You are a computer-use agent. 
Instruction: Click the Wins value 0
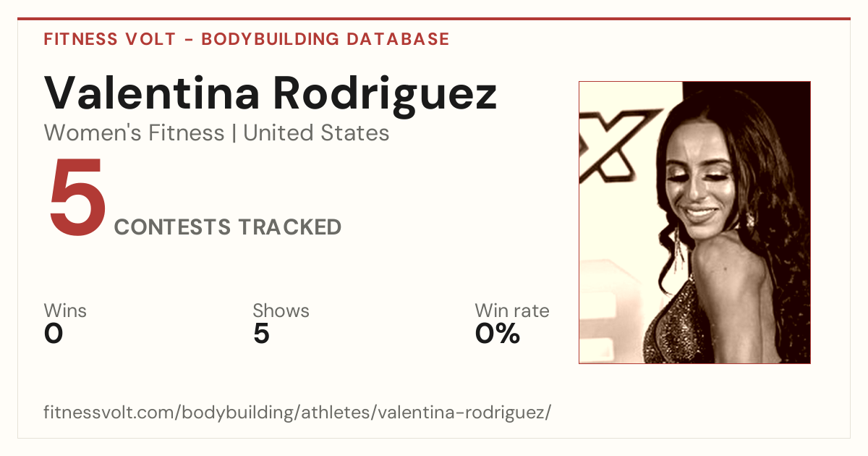tap(54, 334)
